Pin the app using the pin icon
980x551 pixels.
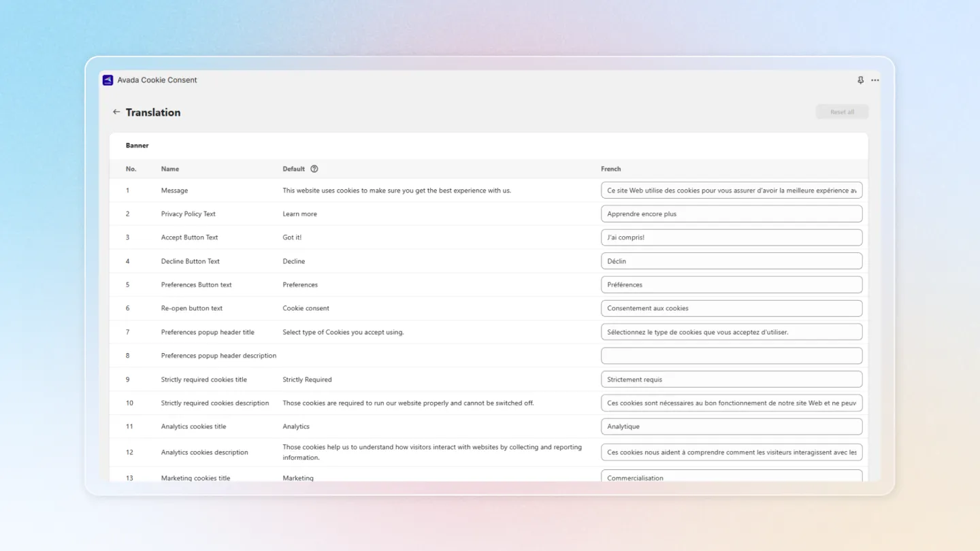pos(860,80)
